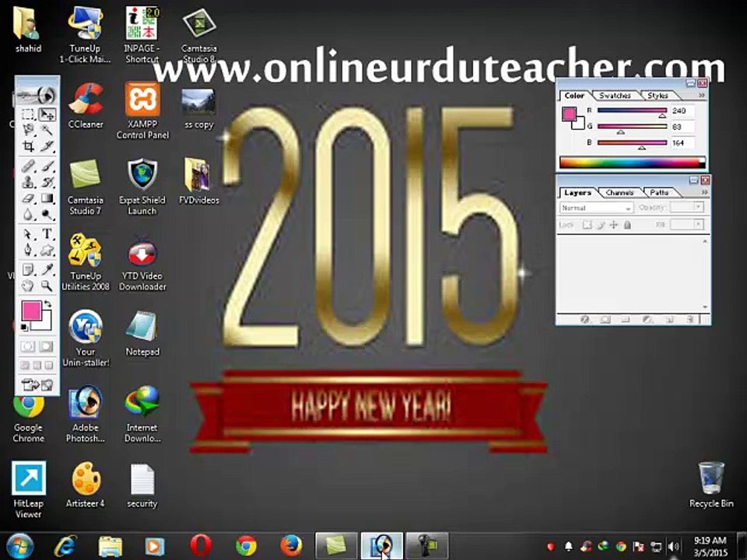
Task: Click the Adobe Online eye header in the toolbox
Action: coord(37,95)
